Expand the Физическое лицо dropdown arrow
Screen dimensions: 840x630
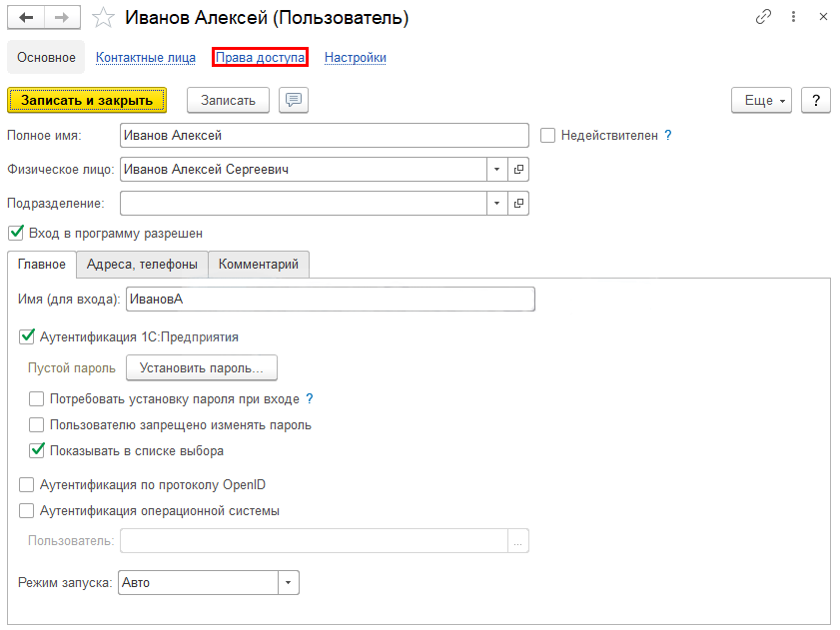pos(496,170)
